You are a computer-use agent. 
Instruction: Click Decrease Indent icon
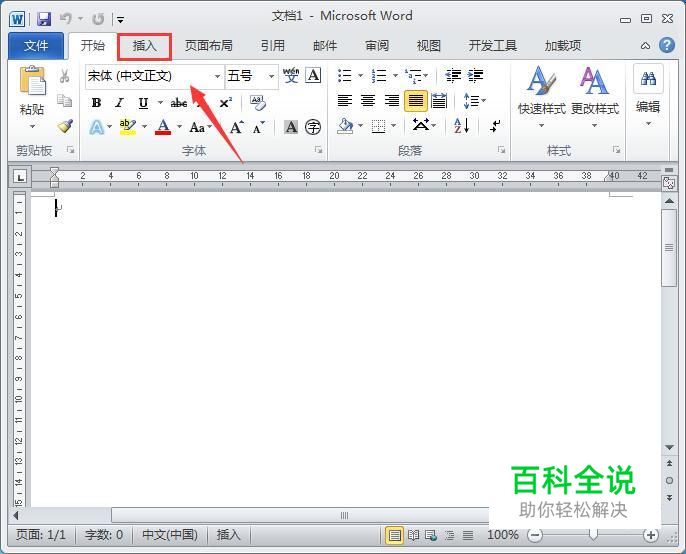(453, 76)
